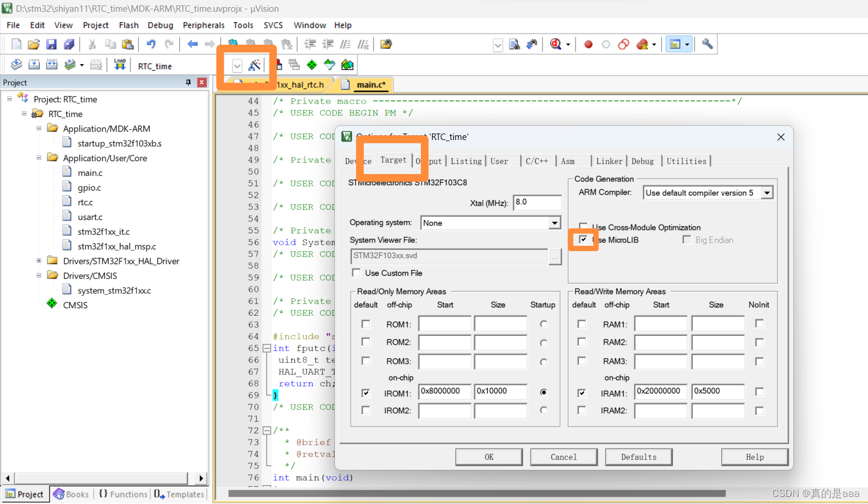The width and height of the screenshot is (868, 504).
Task: Click the Project panel horizontal scrollbar
Action: tap(105, 478)
